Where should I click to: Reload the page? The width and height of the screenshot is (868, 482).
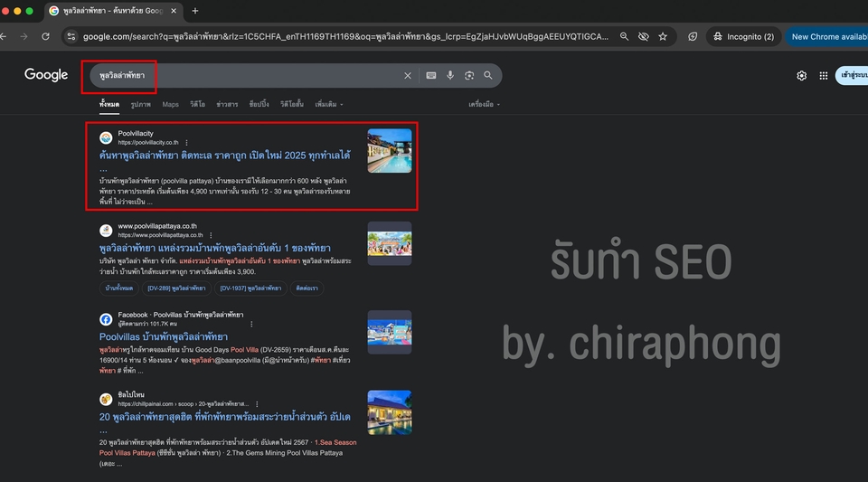(x=45, y=36)
